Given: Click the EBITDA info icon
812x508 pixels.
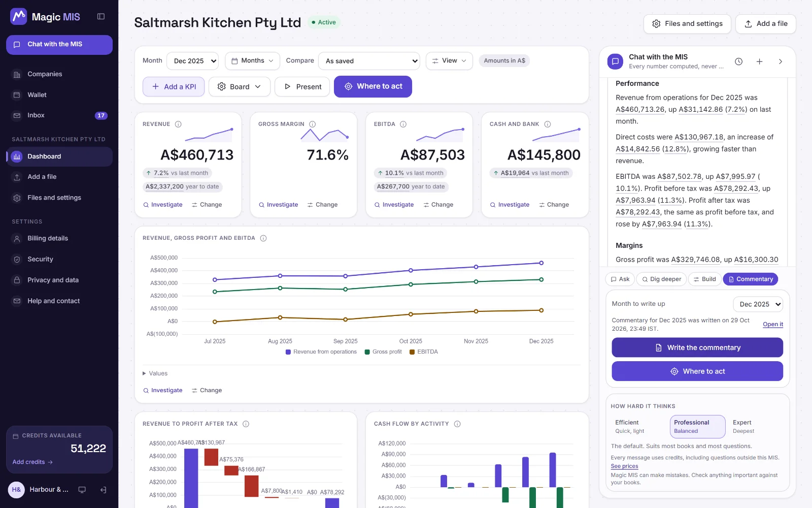Looking at the screenshot, I should point(403,124).
